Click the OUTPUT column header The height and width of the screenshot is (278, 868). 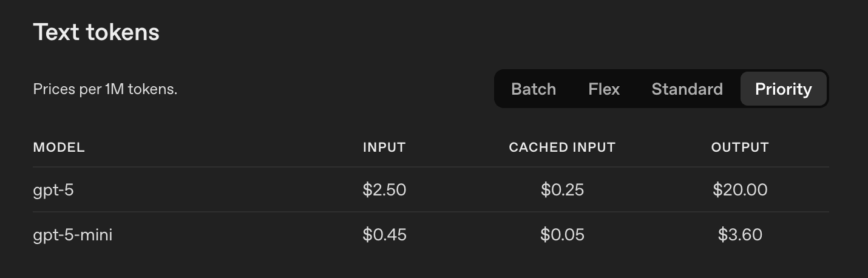pos(740,147)
